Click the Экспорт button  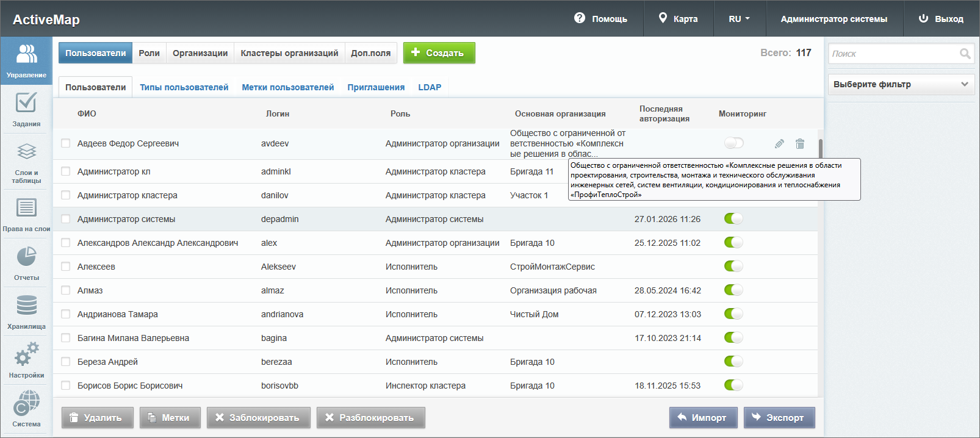779,418
